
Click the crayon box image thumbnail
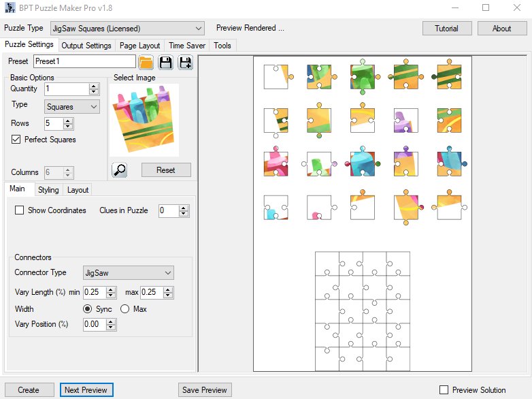tap(144, 120)
